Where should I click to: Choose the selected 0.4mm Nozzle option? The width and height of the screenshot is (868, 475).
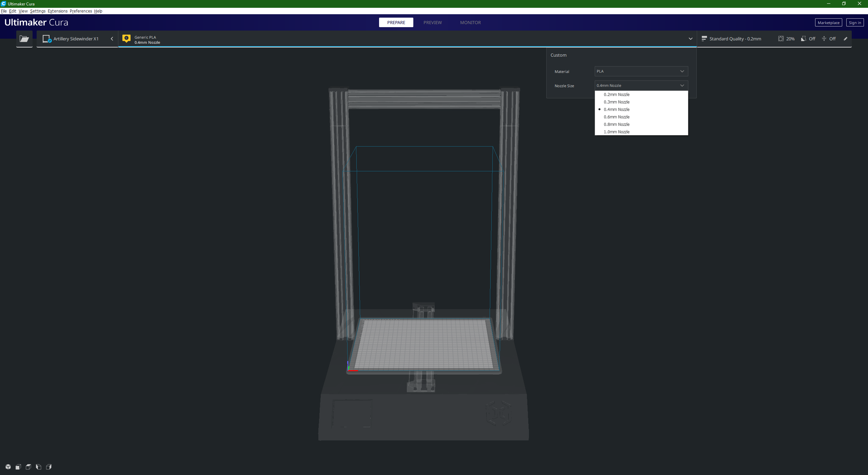click(641, 110)
